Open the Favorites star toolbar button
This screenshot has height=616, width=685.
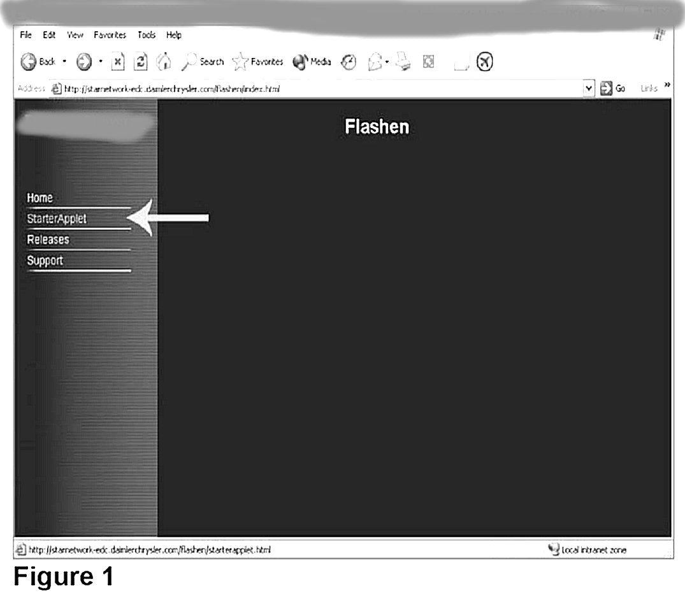point(257,62)
